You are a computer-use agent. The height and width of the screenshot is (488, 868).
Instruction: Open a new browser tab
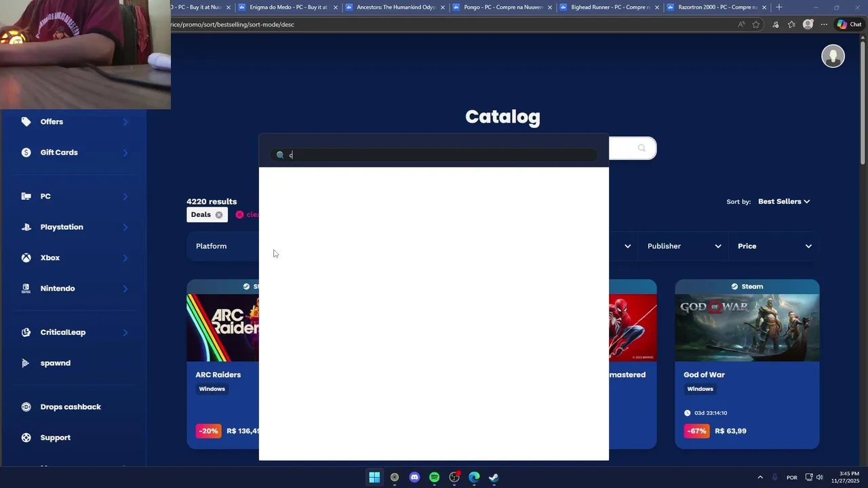pyautogui.click(x=779, y=7)
